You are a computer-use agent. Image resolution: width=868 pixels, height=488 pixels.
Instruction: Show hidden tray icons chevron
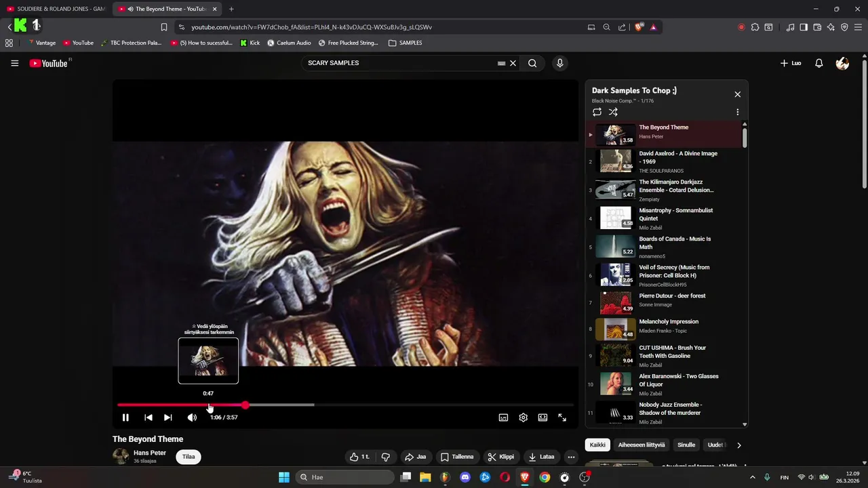(753, 477)
